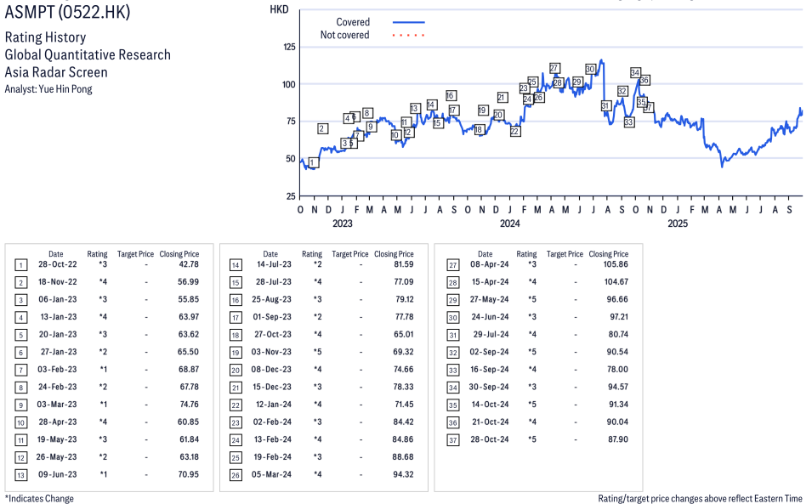The width and height of the screenshot is (812, 504).
Task: Click marker 16 on the price chart
Action: [x=451, y=95]
